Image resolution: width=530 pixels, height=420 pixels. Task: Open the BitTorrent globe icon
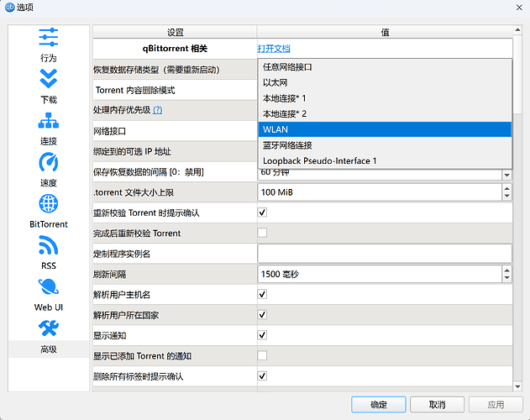click(49, 203)
